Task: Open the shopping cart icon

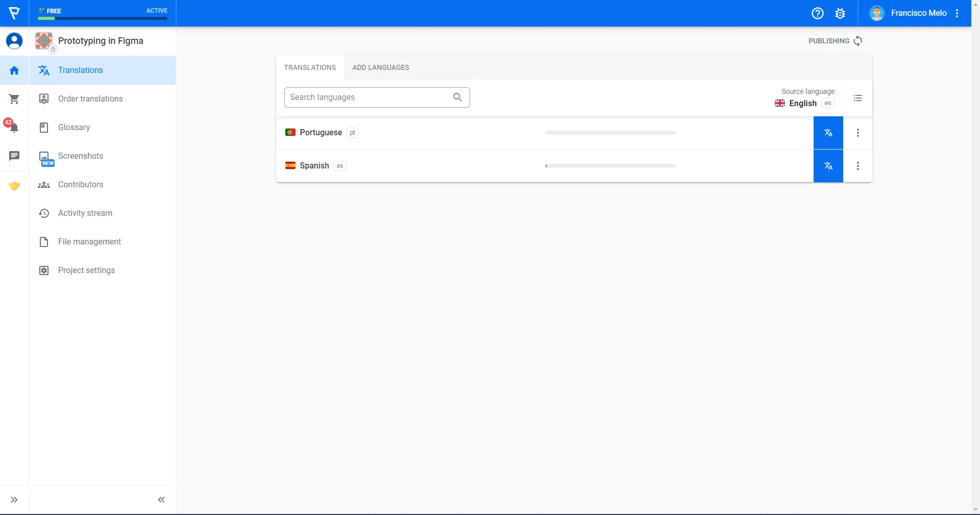Action: (14, 99)
